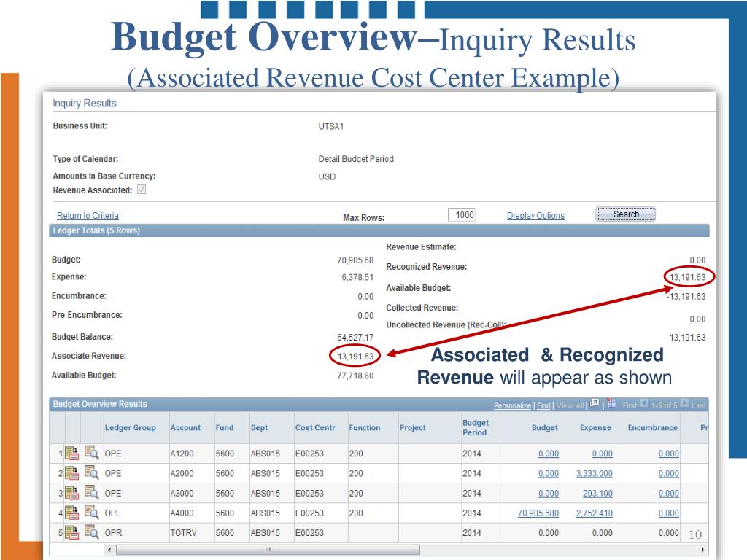Click magnifier document icon in row 4
The height and width of the screenshot is (560, 747).
pos(91,511)
